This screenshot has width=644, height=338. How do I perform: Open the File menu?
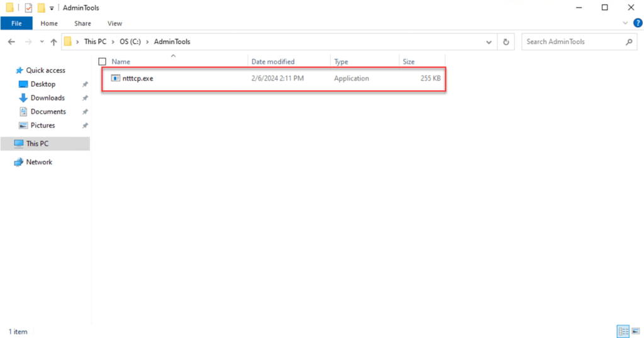[x=16, y=23]
